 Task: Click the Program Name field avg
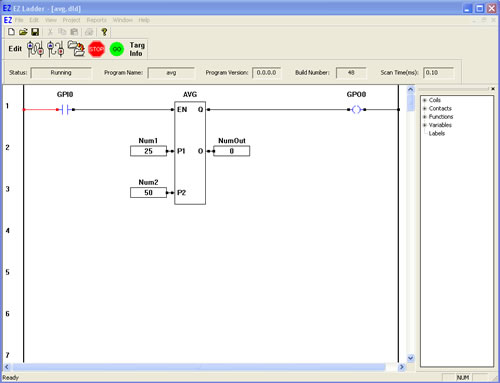tap(171, 73)
